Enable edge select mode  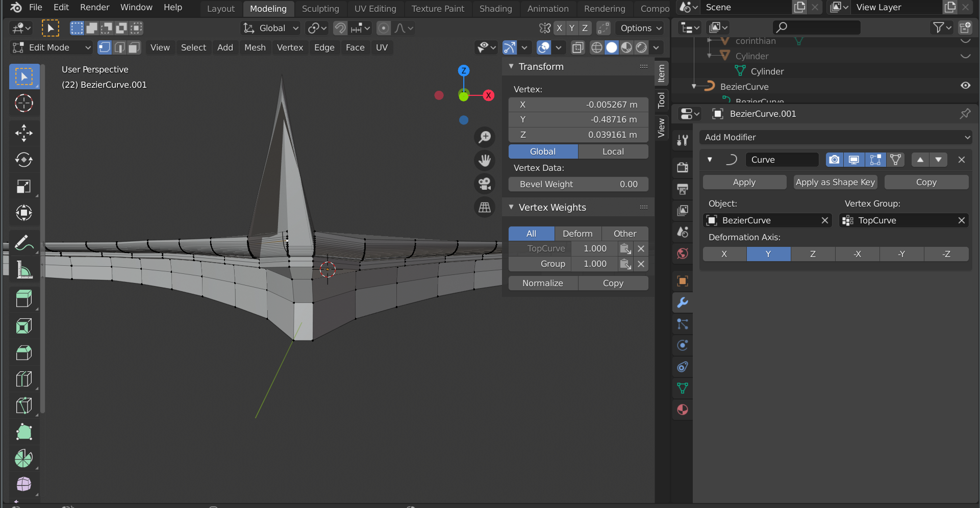[119, 47]
